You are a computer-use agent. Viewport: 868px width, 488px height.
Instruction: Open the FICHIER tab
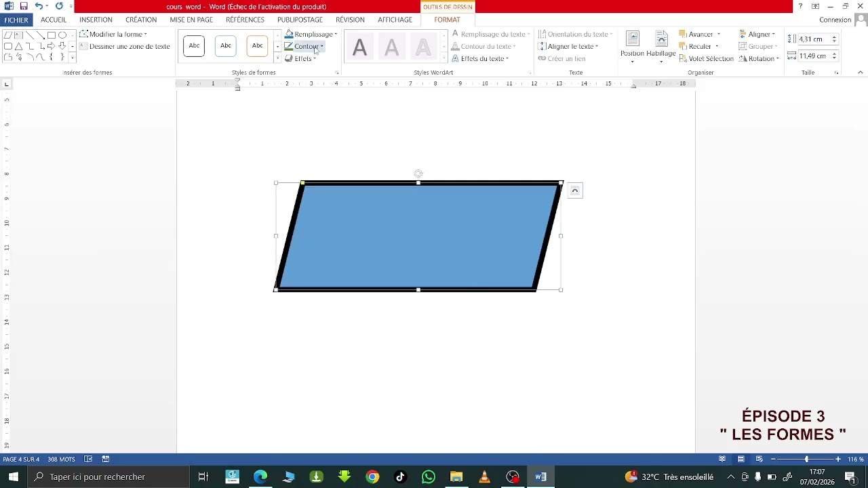(x=16, y=20)
